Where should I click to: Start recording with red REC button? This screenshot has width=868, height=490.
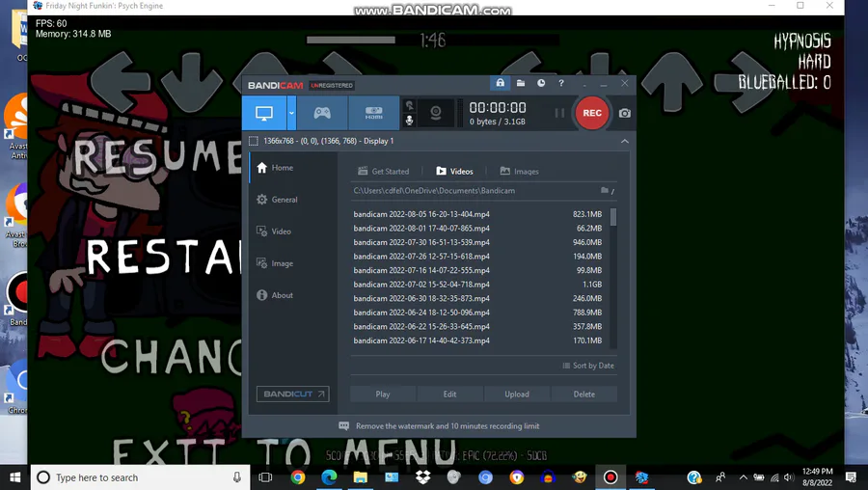pyautogui.click(x=592, y=113)
